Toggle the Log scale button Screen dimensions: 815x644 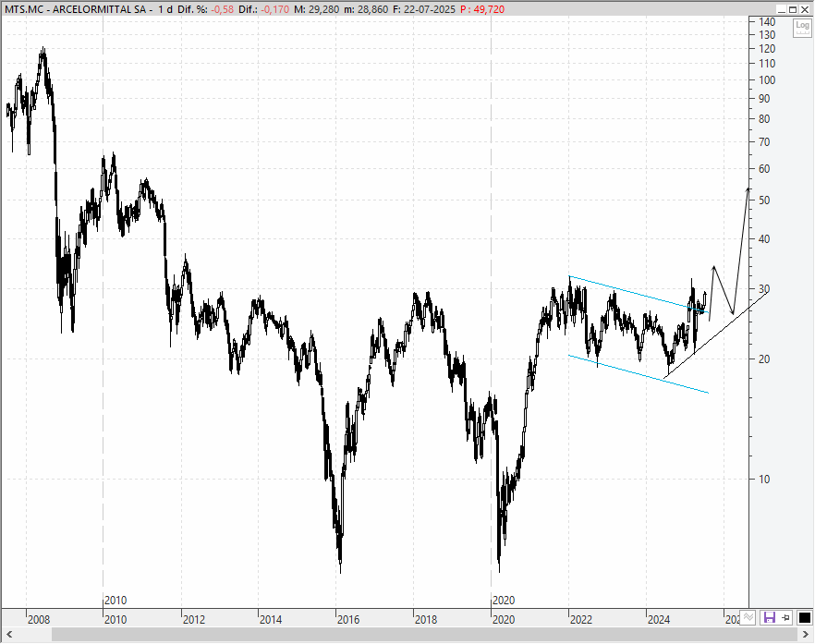point(802,28)
